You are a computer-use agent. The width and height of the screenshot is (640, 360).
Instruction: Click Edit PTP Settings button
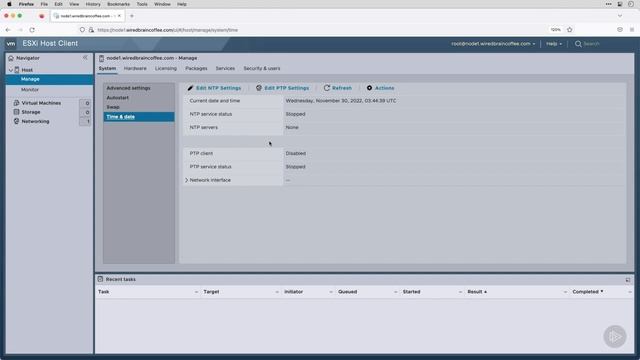[282, 88]
